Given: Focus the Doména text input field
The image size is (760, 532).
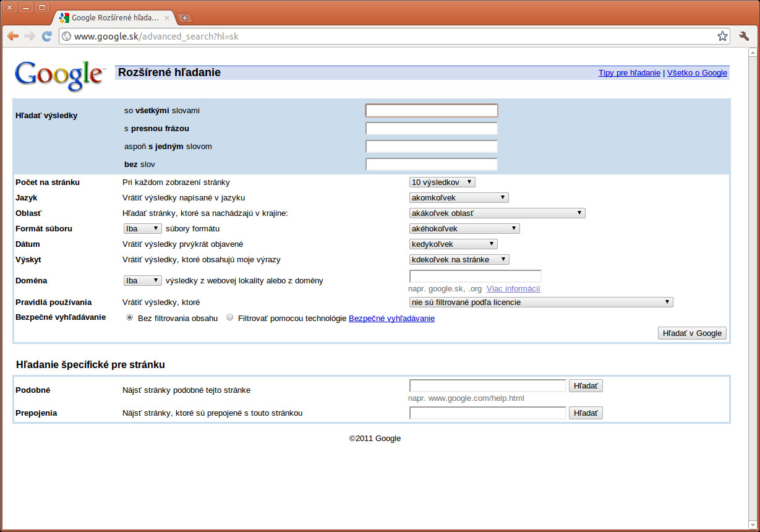Looking at the screenshot, I should 476,276.
